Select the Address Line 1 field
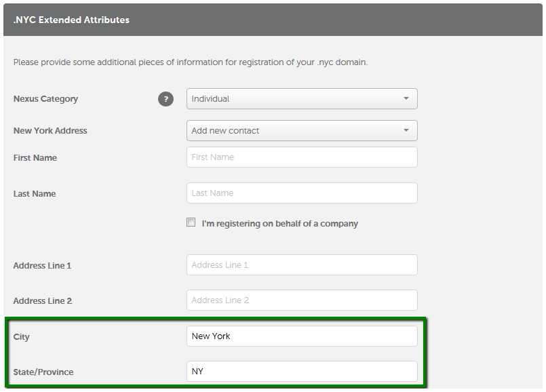This screenshot has width=546, height=392. pos(302,265)
